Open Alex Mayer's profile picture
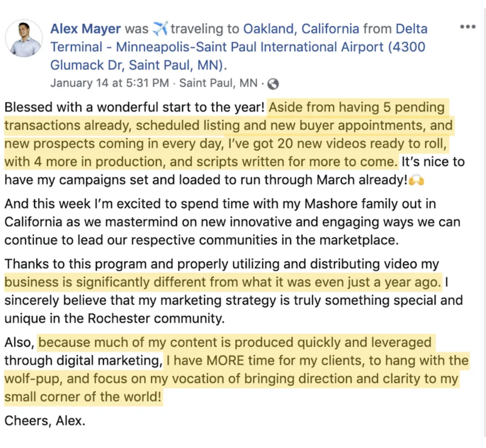Screen dimensions: 486x448 (x=24, y=38)
